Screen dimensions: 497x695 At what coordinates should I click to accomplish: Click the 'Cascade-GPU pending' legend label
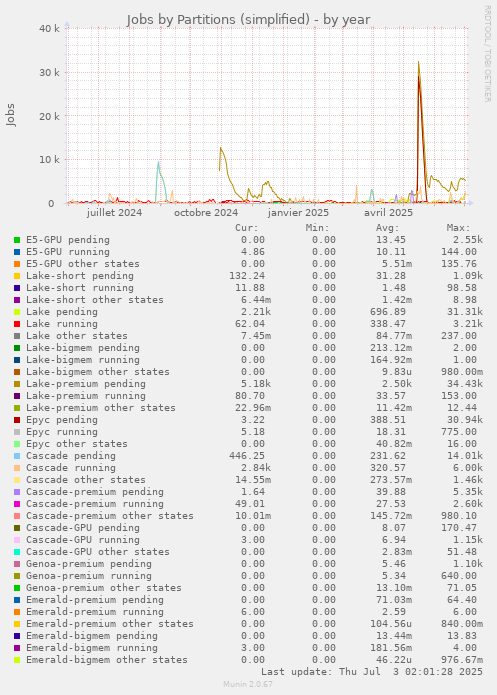[x=83, y=527]
